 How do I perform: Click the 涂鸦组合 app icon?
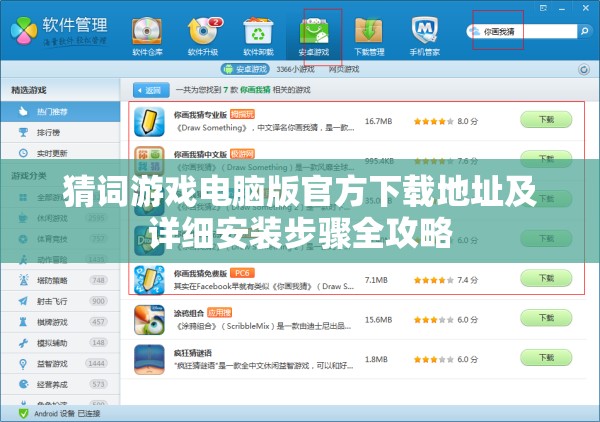[149, 320]
